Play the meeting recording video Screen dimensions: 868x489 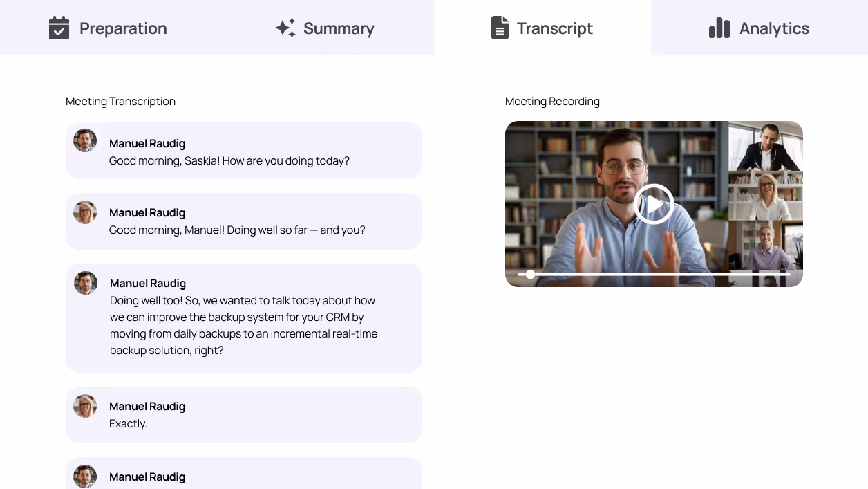coord(653,204)
